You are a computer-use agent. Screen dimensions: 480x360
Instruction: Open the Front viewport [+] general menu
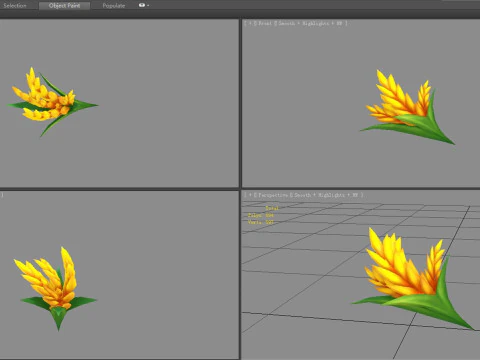coord(250,23)
